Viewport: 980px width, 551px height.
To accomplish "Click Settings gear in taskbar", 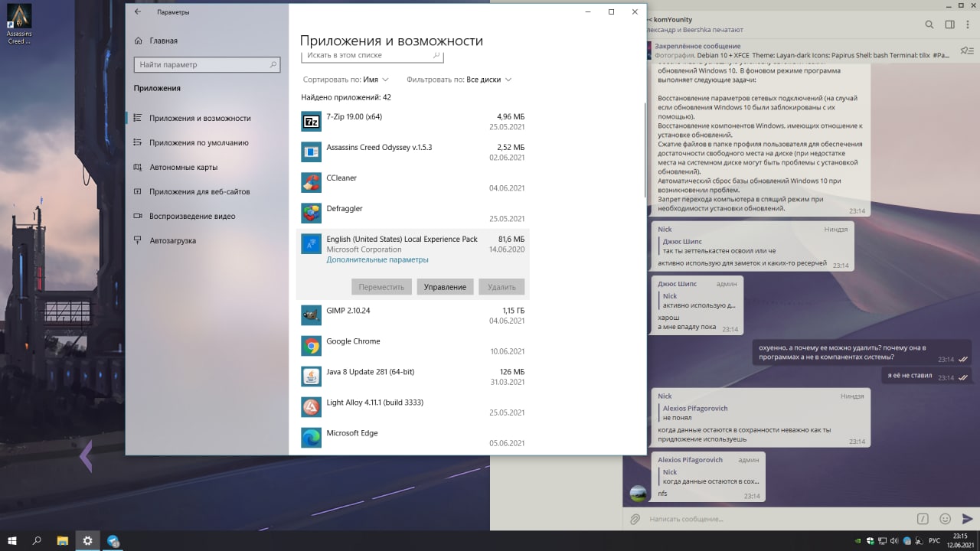I will (x=88, y=541).
